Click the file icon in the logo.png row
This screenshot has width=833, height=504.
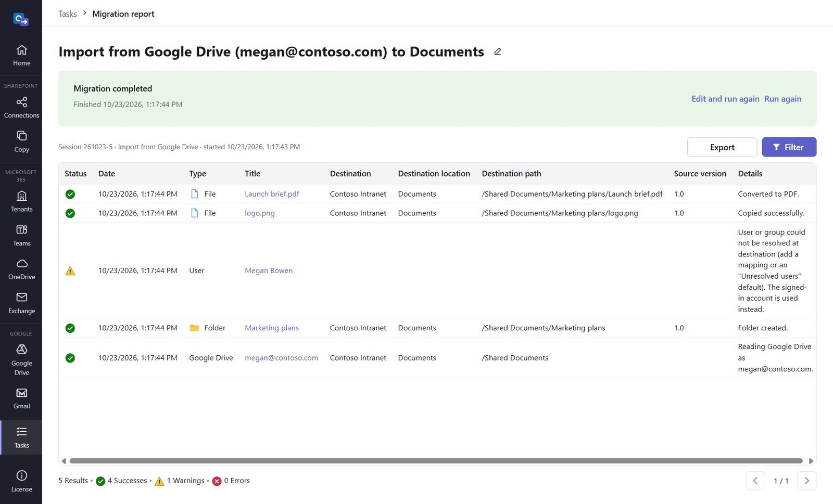click(195, 213)
